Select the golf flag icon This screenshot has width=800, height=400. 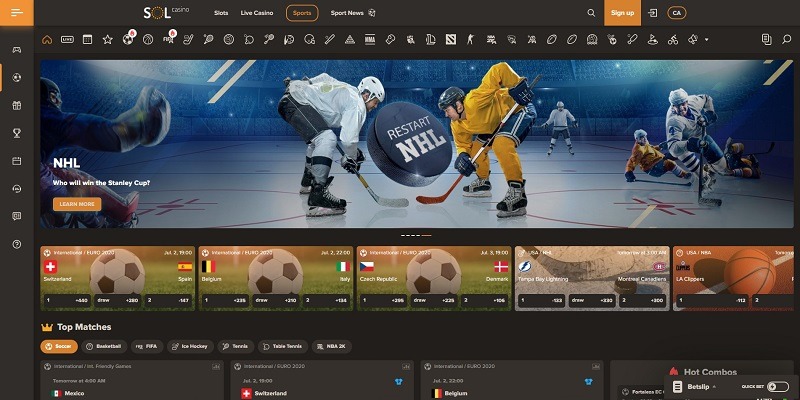[653, 39]
